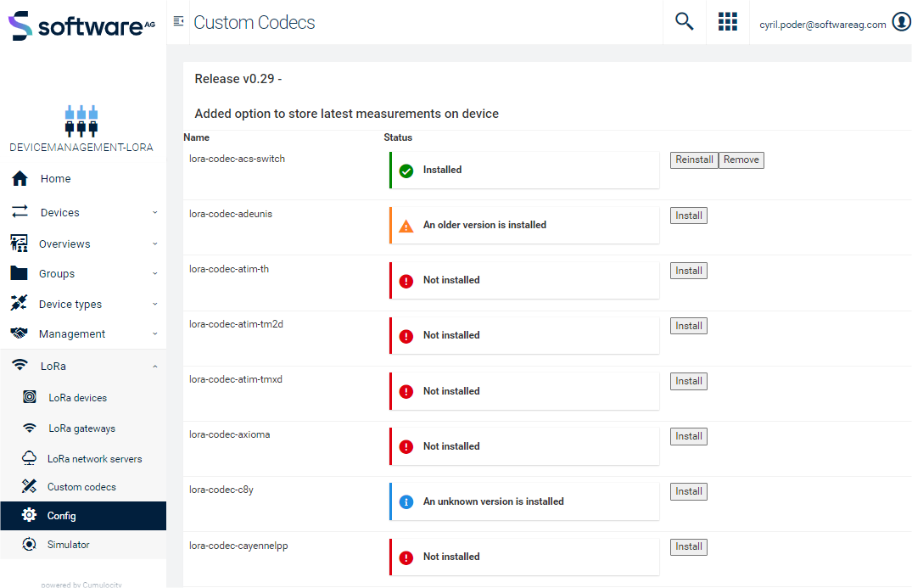The height and width of the screenshot is (588, 912).
Task: Install the lora-codec-atim-th codec
Action: (x=689, y=271)
